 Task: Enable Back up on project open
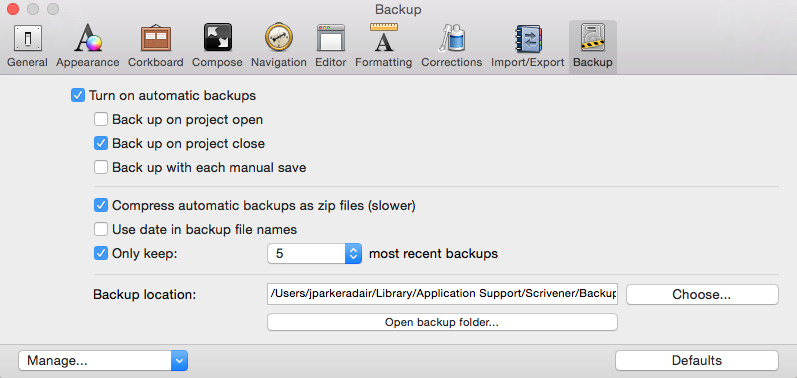(x=101, y=119)
